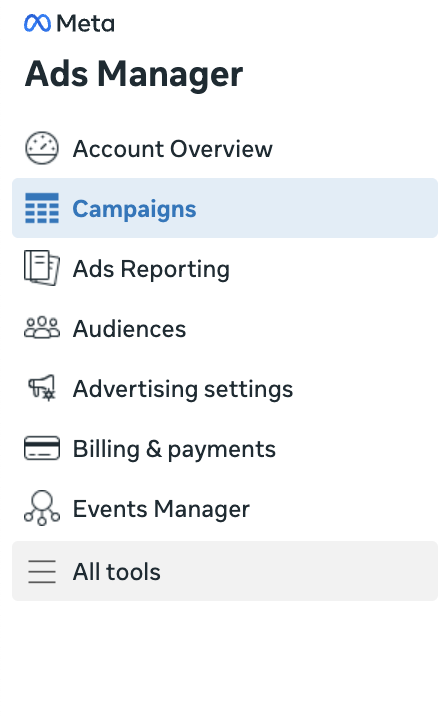This screenshot has width=442, height=718.
Task: Expand the All tools text label
Action: 117,571
